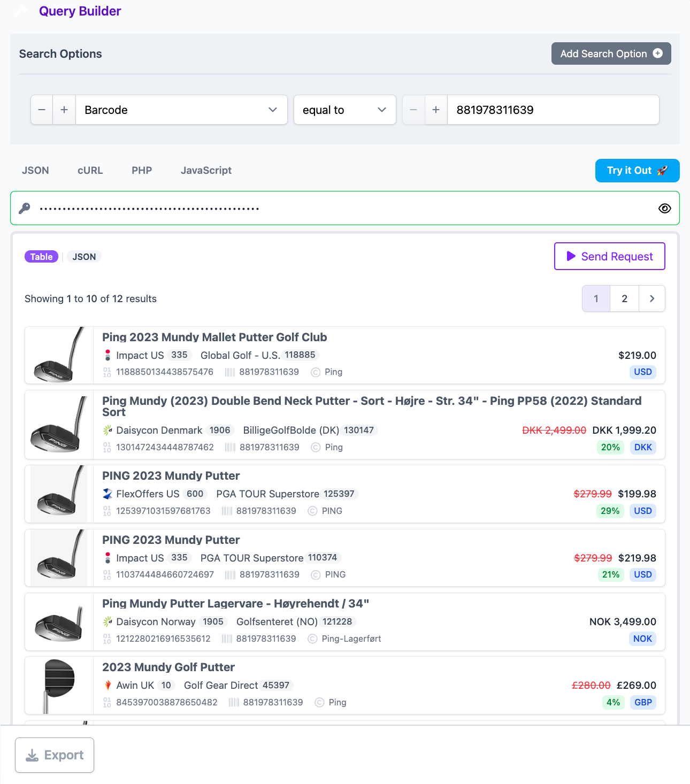The width and height of the screenshot is (690, 784).
Task: Click '2023 Mundy Golf Putter' title
Action: coord(168,667)
